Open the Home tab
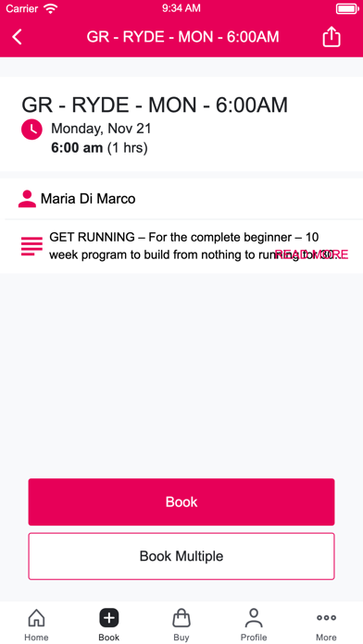 pos(36,624)
